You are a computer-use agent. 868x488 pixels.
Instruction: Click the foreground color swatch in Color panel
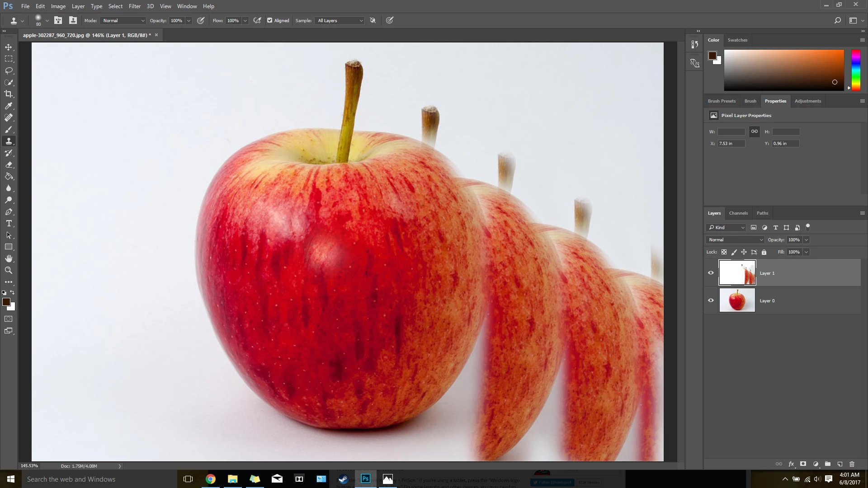click(x=712, y=56)
